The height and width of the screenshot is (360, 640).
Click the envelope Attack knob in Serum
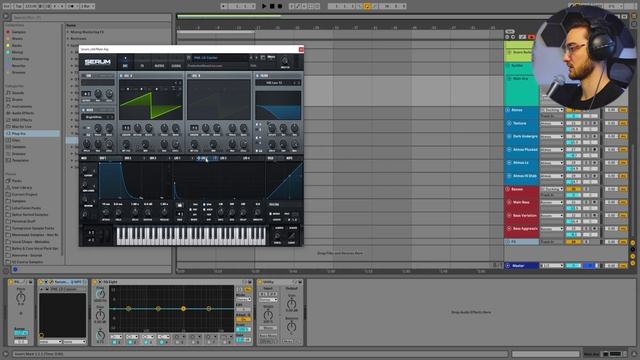tap(106, 212)
